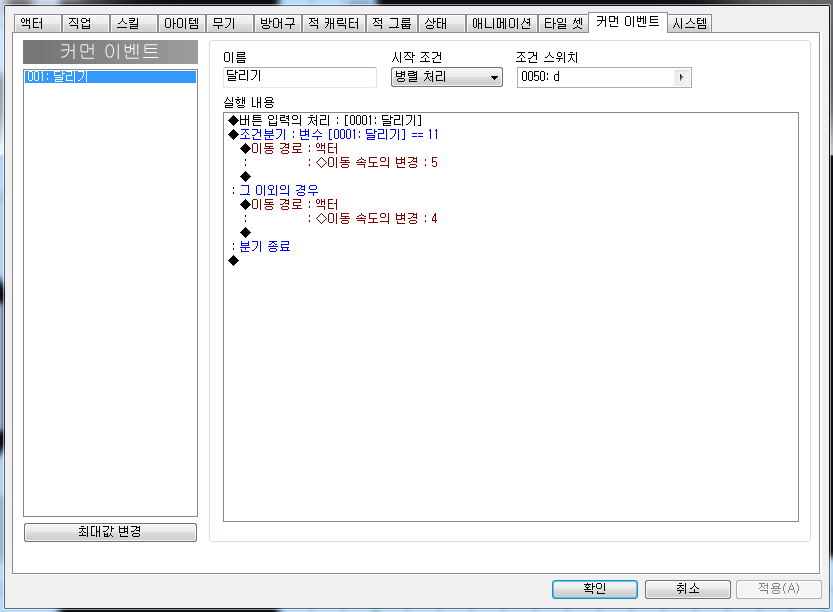Open the 조건 스위치 selector arrow for 0050: d
833x612 pixels.
[x=681, y=77]
